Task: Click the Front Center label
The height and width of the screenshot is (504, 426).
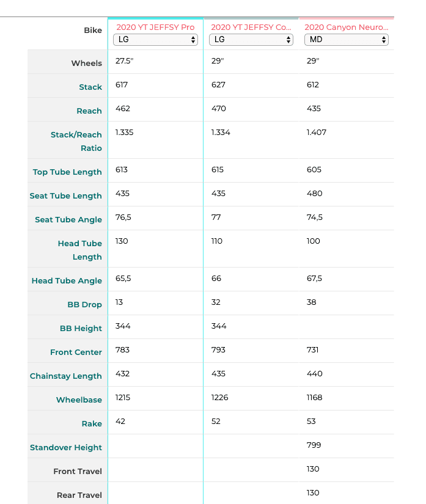Action: 76,352
